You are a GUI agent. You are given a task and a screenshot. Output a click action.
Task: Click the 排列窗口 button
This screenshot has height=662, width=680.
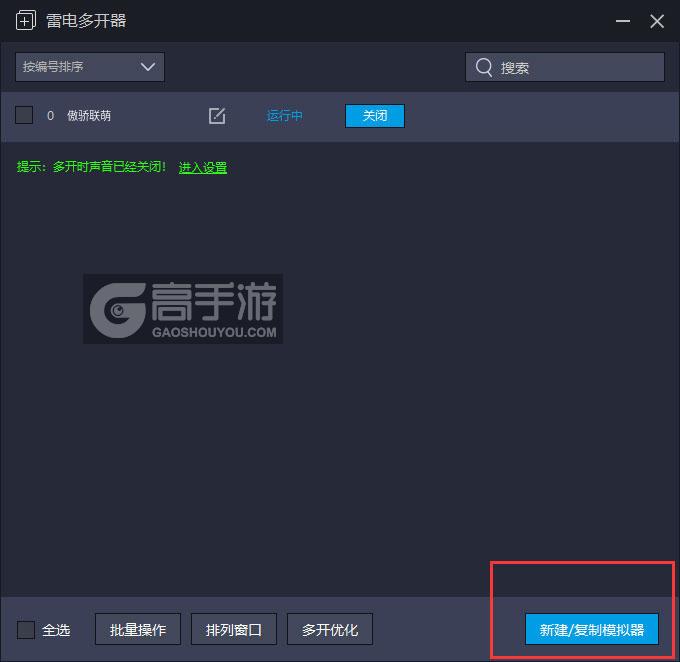tap(234, 629)
